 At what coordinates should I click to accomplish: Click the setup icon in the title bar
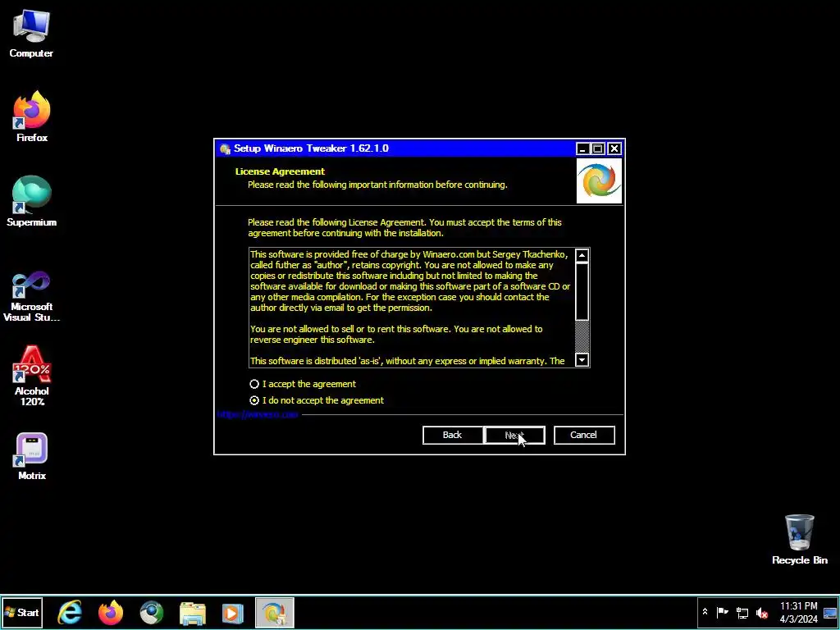tap(225, 148)
